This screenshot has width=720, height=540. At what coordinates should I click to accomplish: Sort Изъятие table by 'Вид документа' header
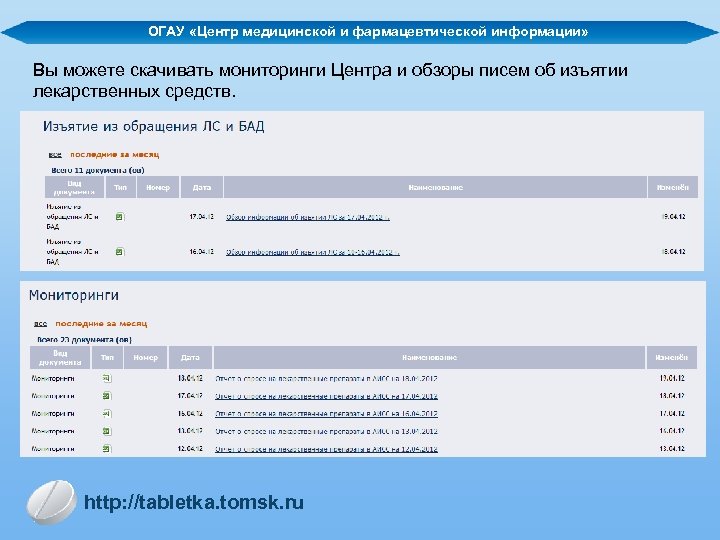click(74, 187)
